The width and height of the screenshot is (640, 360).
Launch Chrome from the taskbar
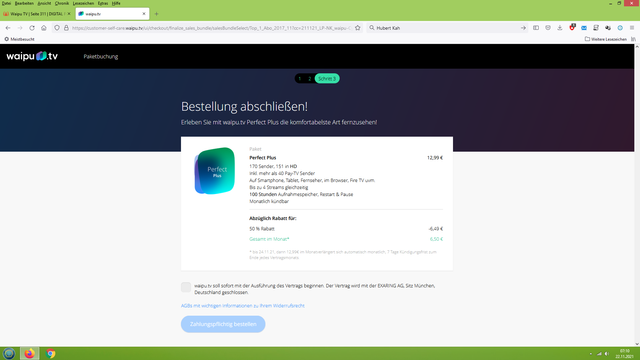tap(51, 353)
